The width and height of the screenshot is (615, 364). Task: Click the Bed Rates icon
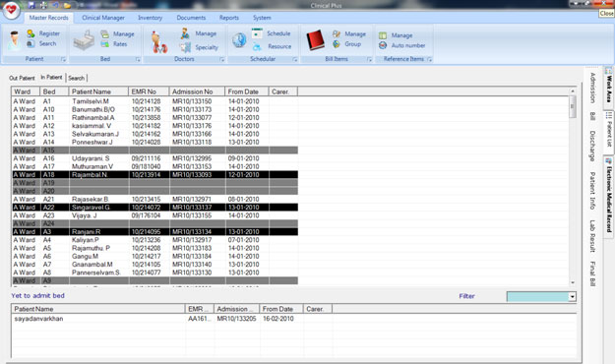click(104, 44)
